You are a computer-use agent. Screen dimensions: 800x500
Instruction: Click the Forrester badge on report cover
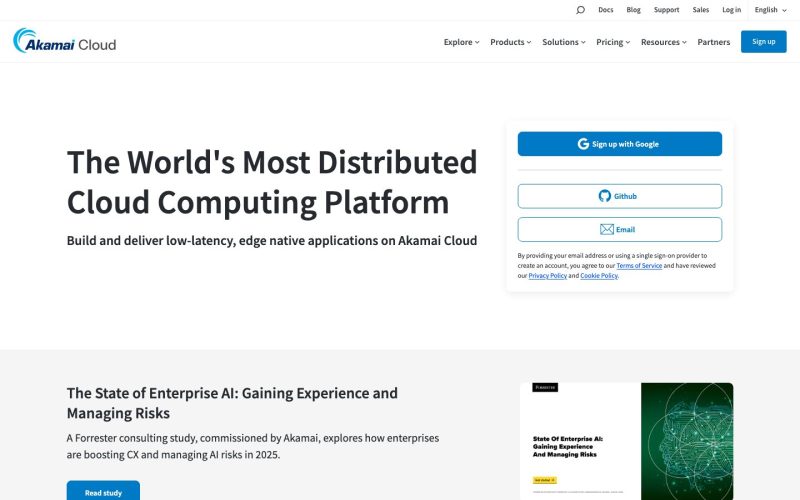point(545,387)
